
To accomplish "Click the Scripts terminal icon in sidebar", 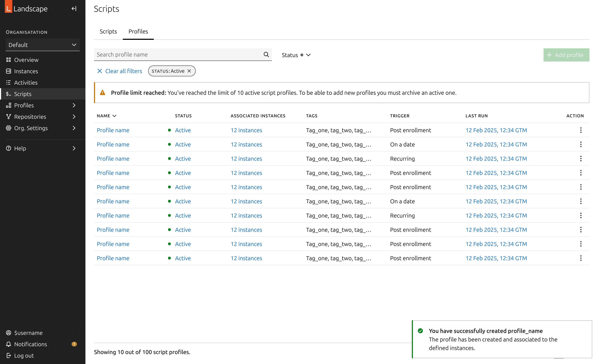I will pyautogui.click(x=9, y=94).
